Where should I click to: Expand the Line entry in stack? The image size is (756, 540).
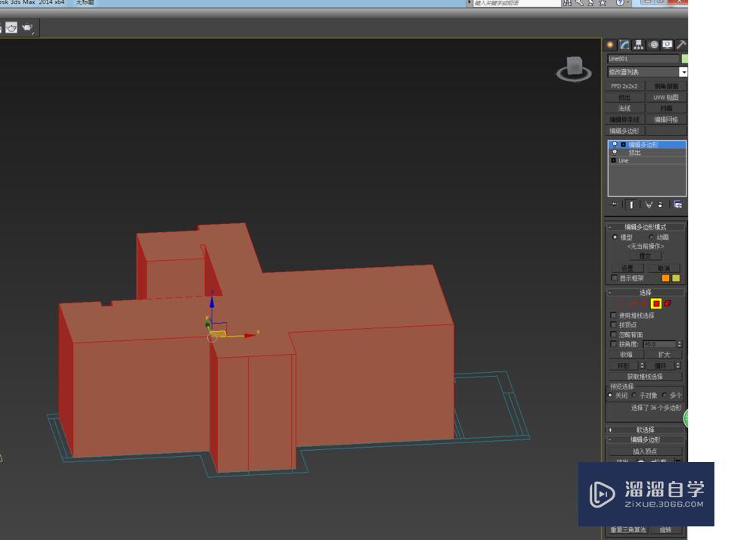614,160
